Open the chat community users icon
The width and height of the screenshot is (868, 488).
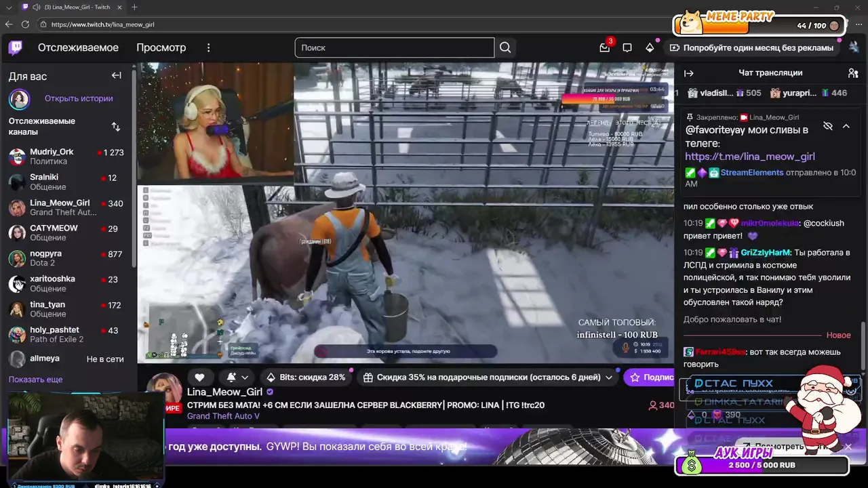853,73
